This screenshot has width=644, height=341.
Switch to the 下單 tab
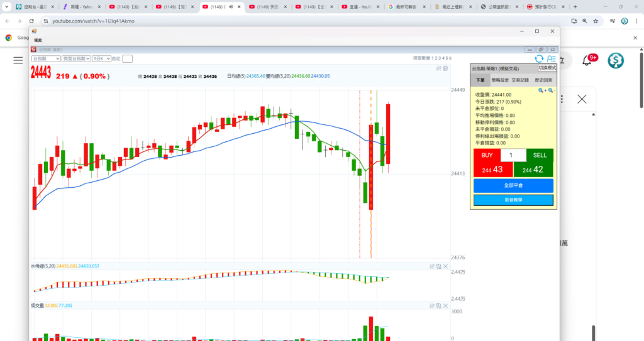(480, 80)
